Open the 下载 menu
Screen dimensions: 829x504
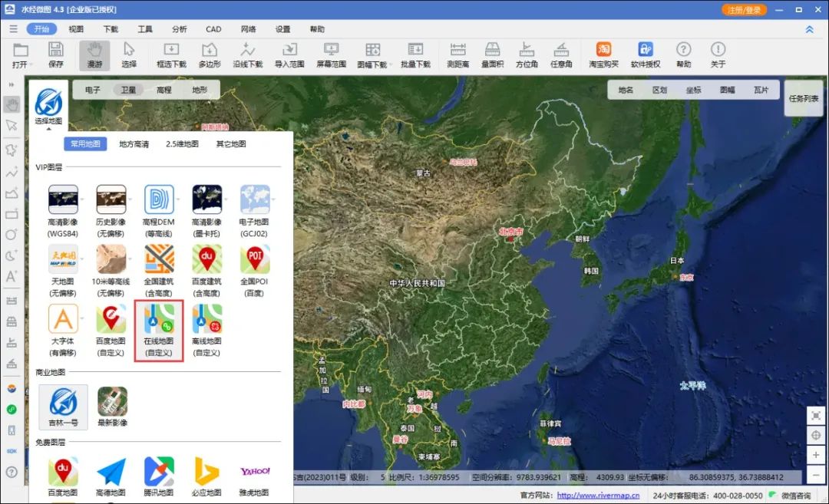(x=111, y=29)
